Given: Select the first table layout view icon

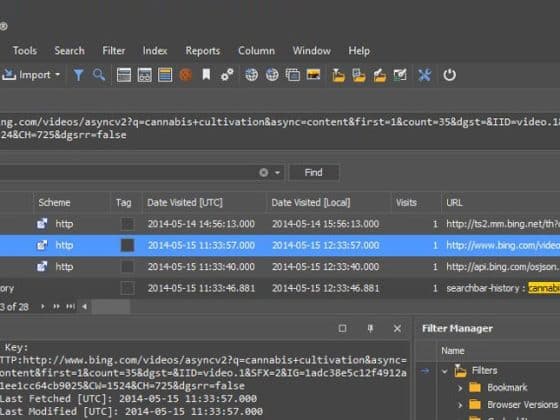Looking at the screenshot, I should click(124, 75).
